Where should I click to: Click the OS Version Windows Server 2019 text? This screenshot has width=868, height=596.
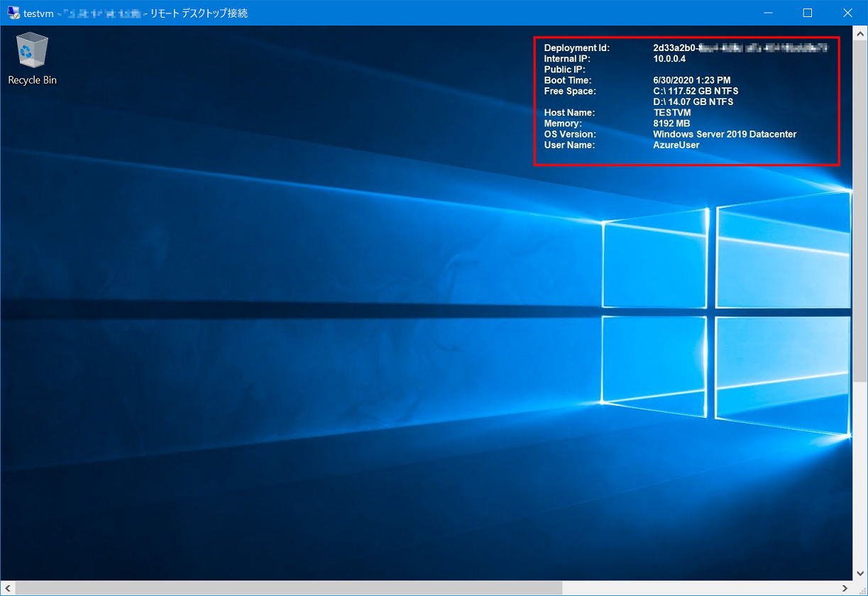[724, 133]
